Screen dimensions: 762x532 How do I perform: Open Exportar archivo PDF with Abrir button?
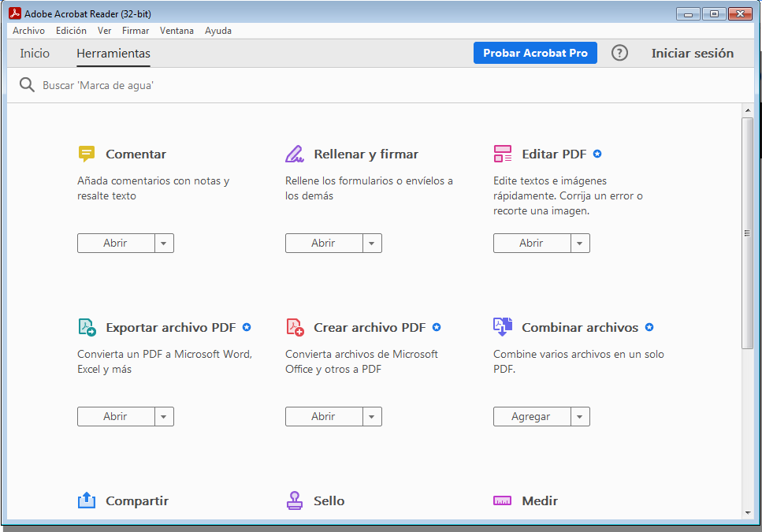coord(116,416)
